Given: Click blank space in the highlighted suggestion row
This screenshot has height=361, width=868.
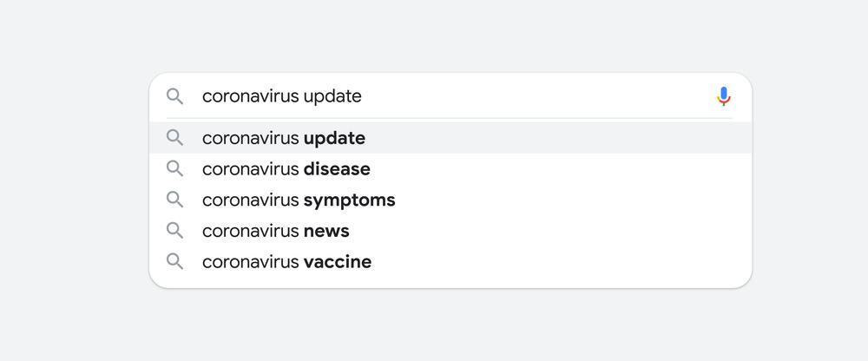Looking at the screenshot, I should (554, 138).
